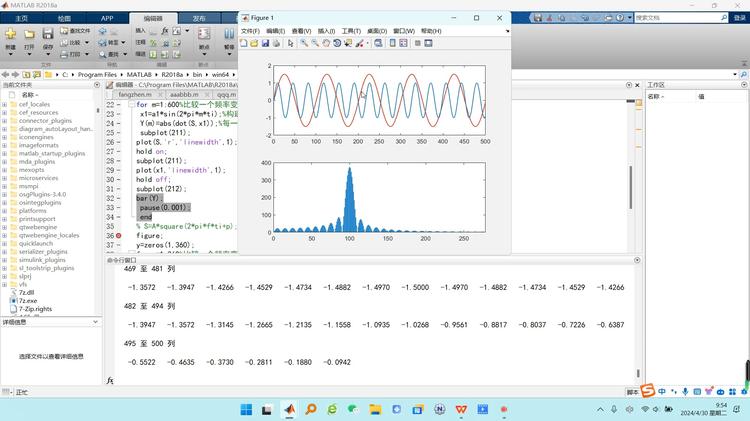Click Print icon in Figure 1 toolbar
Viewport: 750px width, 421px height.
tap(276, 43)
